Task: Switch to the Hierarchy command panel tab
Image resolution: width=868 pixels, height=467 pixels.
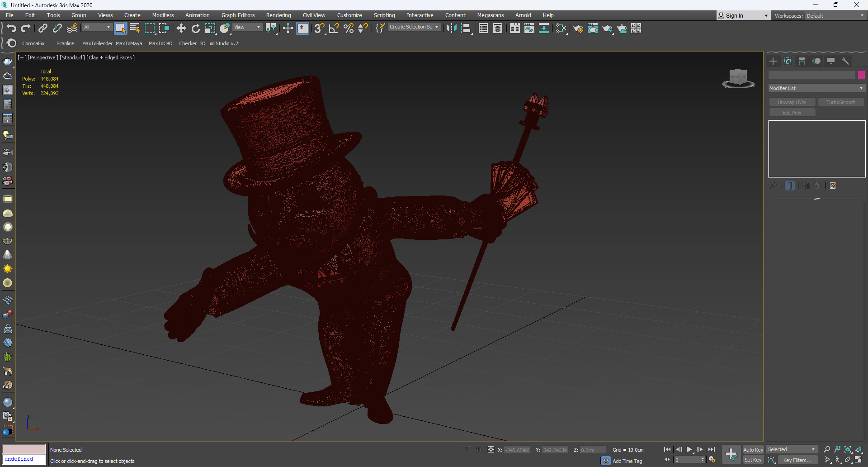Action: tap(802, 61)
